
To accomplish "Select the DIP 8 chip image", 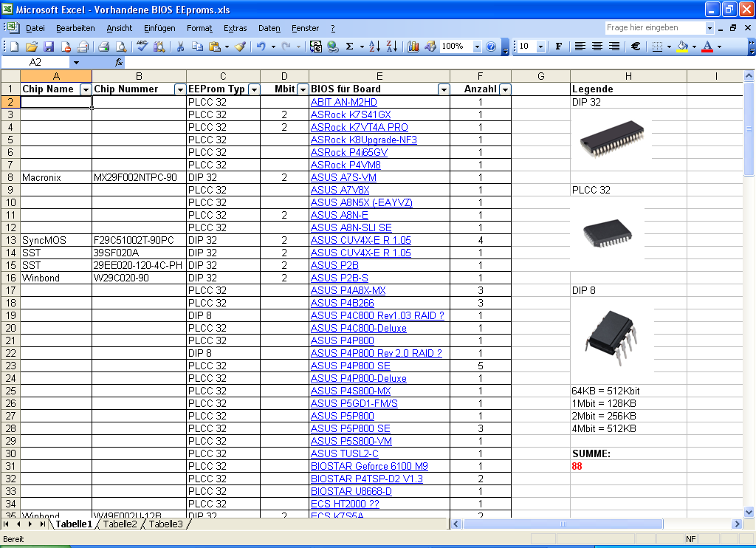I will point(611,338).
